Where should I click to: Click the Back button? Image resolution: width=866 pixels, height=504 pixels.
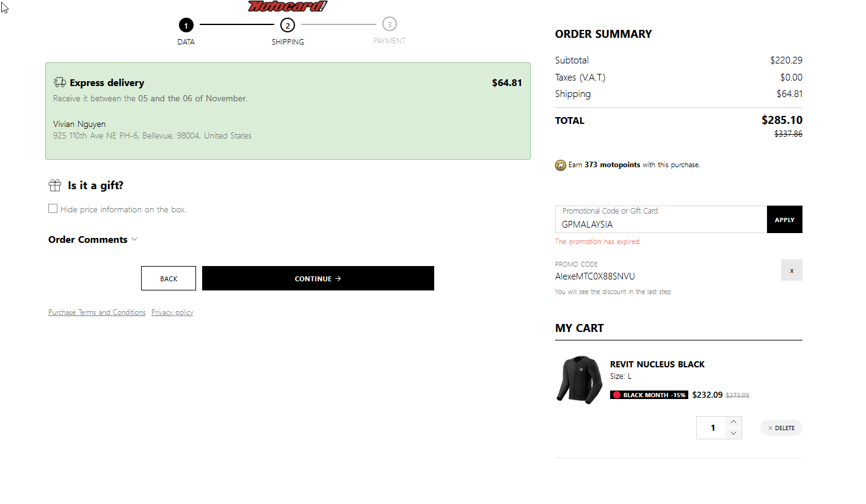(169, 278)
